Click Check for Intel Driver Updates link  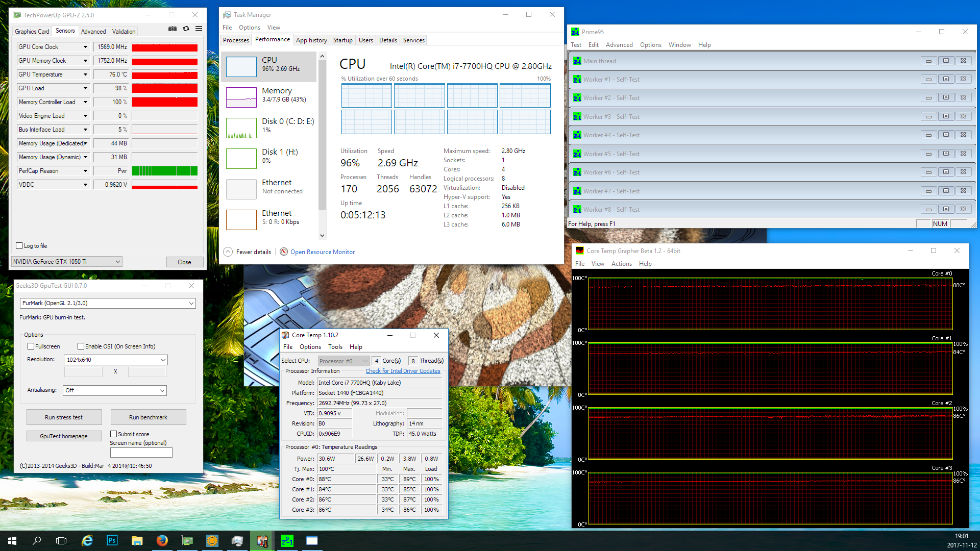(x=403, y=371)
